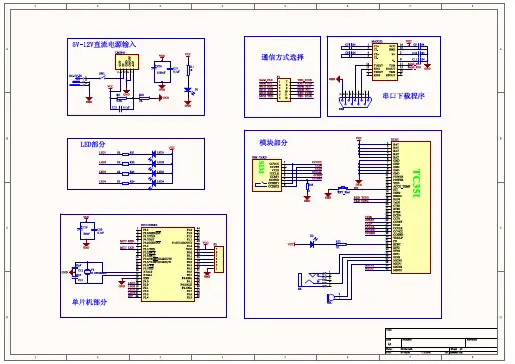Select the '模块部分' section title
The image size is (515, 364).
point(273,143)
